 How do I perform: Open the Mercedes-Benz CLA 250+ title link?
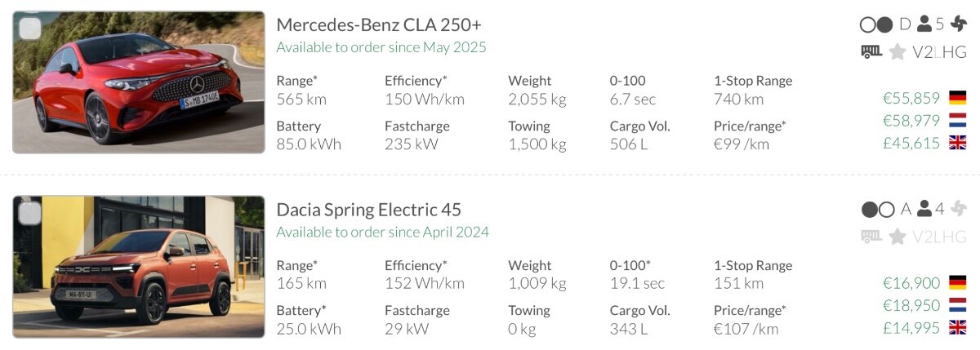(379, 24)
